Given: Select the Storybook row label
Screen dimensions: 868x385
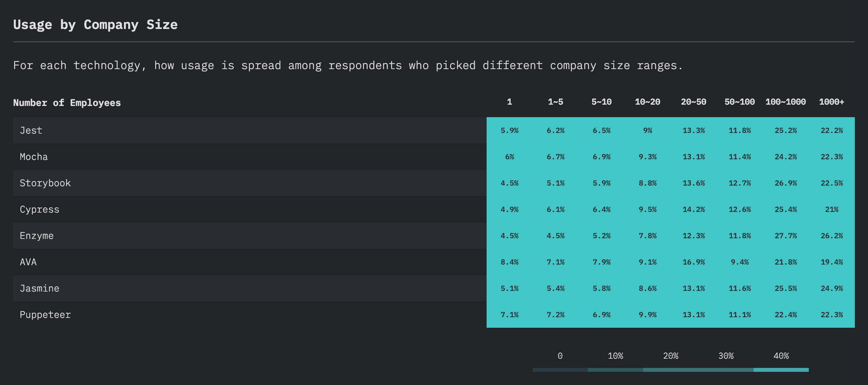Looking at the screenshot, I should tap(45, 183).
